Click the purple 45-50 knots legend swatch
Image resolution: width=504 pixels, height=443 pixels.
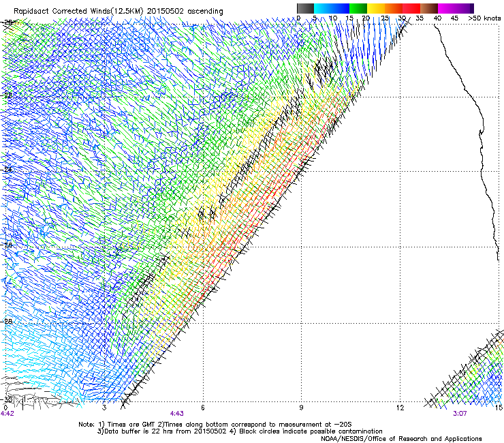464,8
